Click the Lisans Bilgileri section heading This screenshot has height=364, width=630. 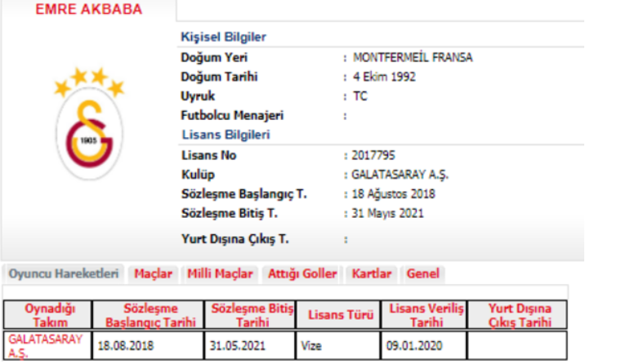226,135
